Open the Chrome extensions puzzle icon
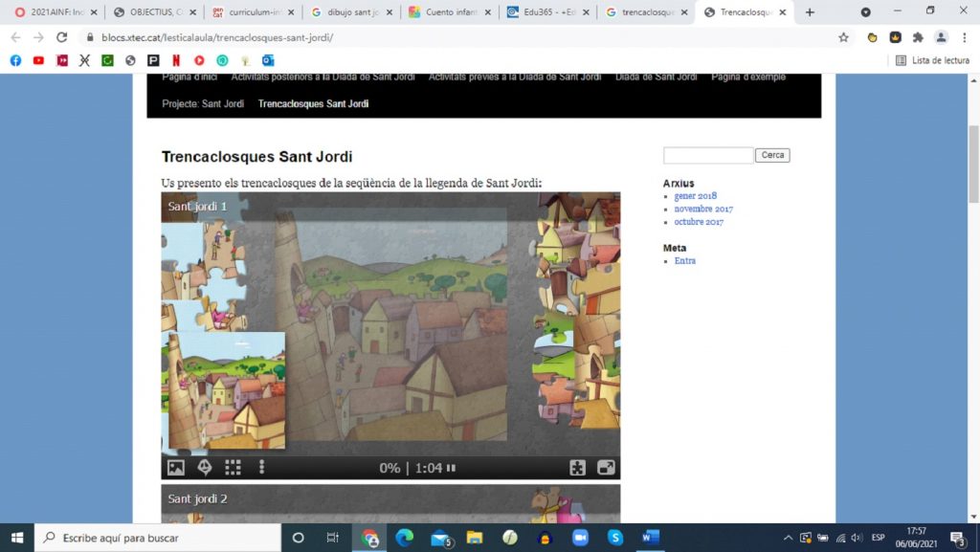The image size is (980, 552). pyautogui.click(x=918, y=37)
